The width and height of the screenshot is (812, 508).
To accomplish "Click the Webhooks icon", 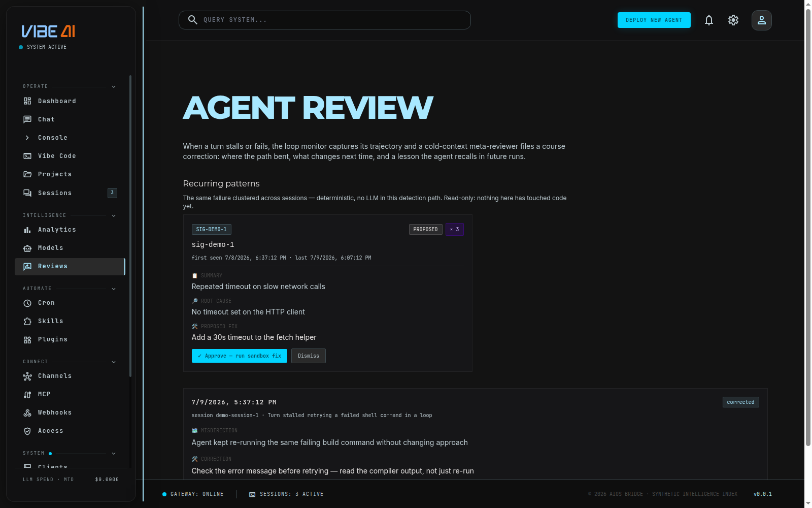I will coord(27,412).
